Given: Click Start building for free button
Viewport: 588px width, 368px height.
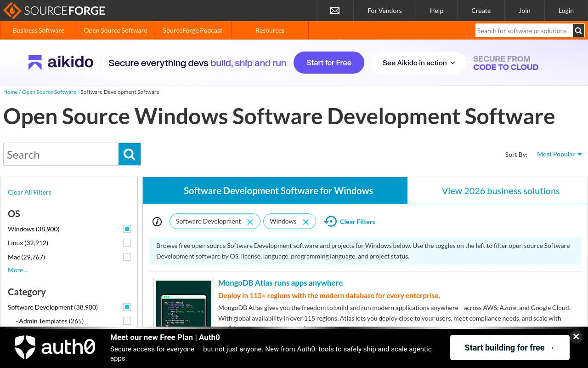Looking at the screenshot, I should click(509, 347).
